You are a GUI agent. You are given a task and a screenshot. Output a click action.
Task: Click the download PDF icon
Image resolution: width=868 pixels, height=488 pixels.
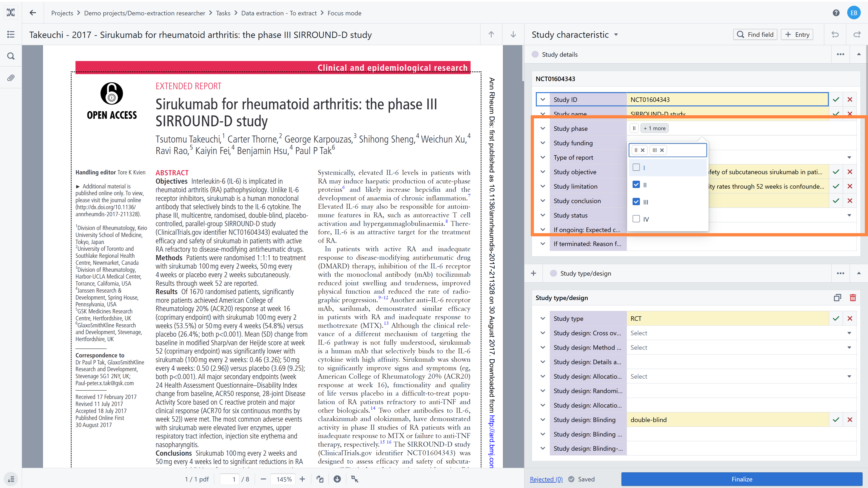[337, 479]
